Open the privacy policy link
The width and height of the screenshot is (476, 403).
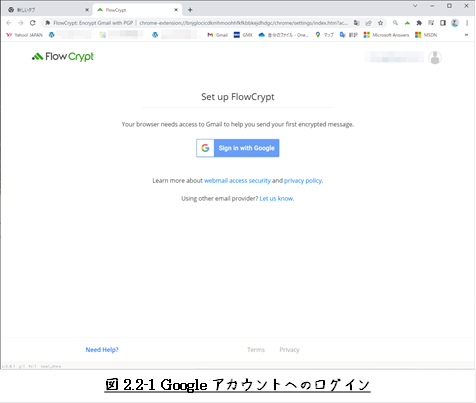point(303,181)
